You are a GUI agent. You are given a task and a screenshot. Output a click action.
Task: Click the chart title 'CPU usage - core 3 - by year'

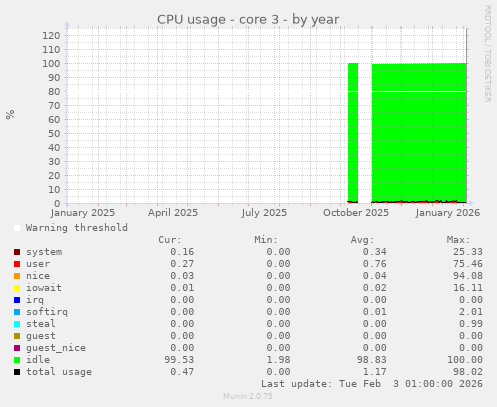[x=248, y=20]
